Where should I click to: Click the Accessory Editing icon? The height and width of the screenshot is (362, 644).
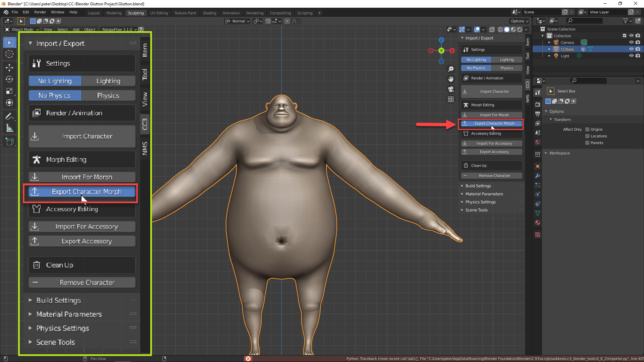pyautogui.click(x=37, y=209)
